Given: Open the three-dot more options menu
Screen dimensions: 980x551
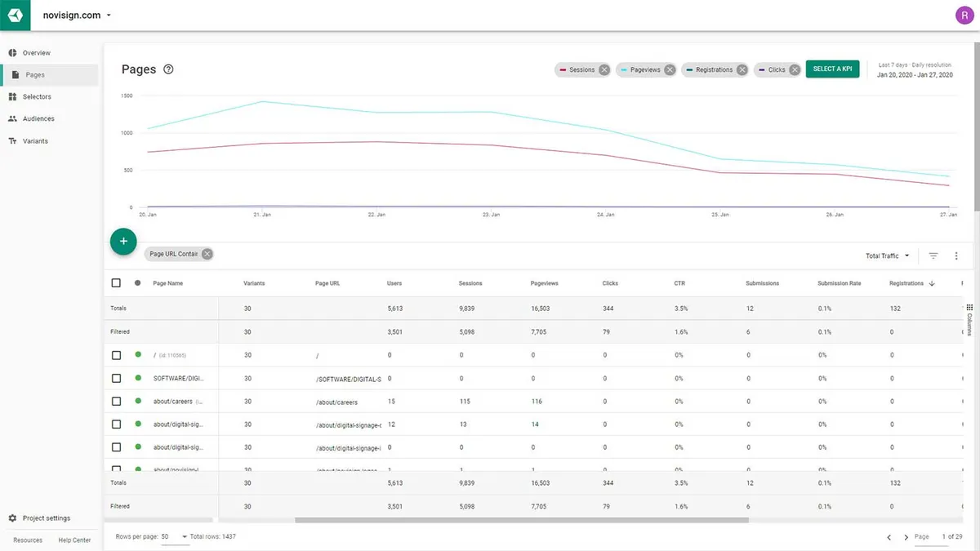Looking at the screenshot, I should pos(956,256).
